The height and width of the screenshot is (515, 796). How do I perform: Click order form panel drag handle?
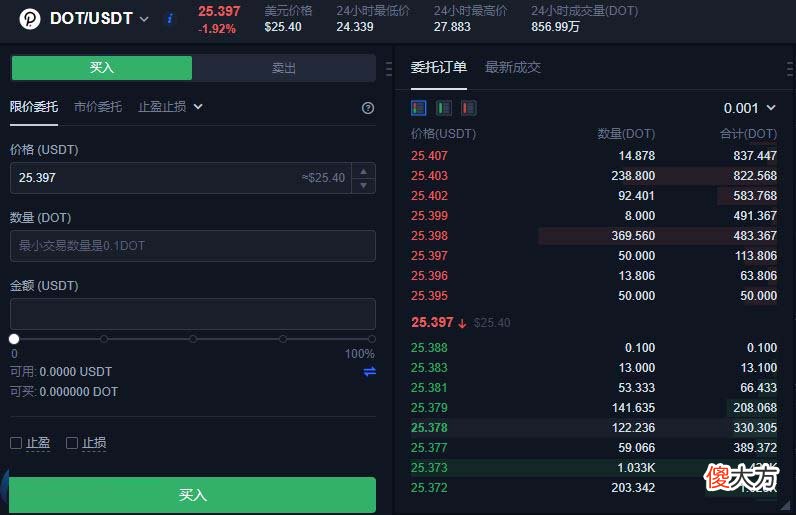coord(389,69)
